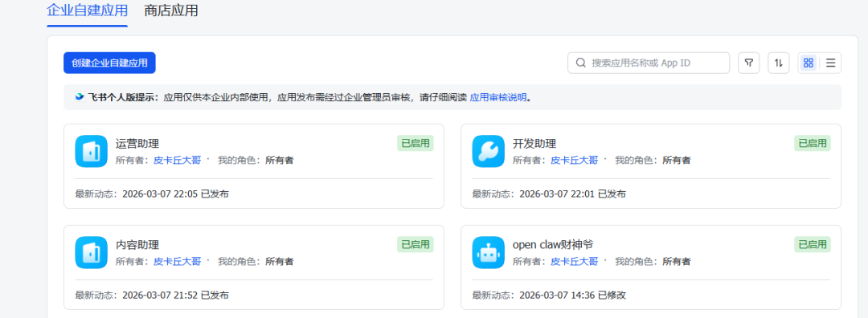
Task: Switch to grid card view
Action: point(809,63)
